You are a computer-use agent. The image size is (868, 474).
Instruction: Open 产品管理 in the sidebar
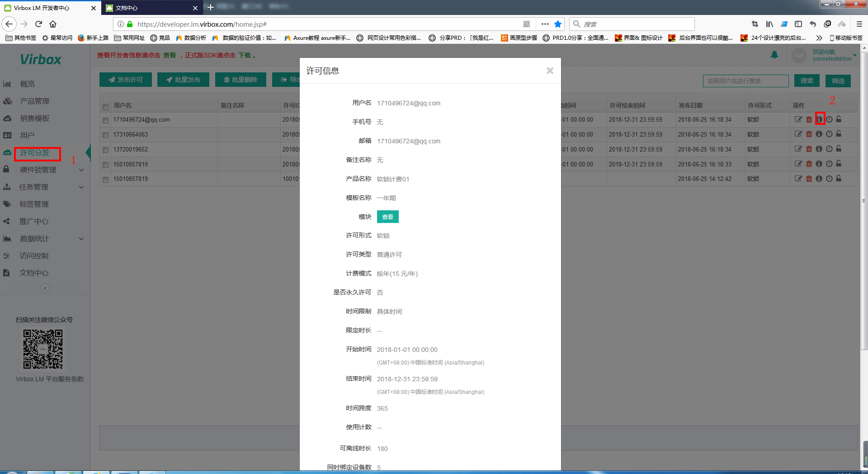coord(35,101)
